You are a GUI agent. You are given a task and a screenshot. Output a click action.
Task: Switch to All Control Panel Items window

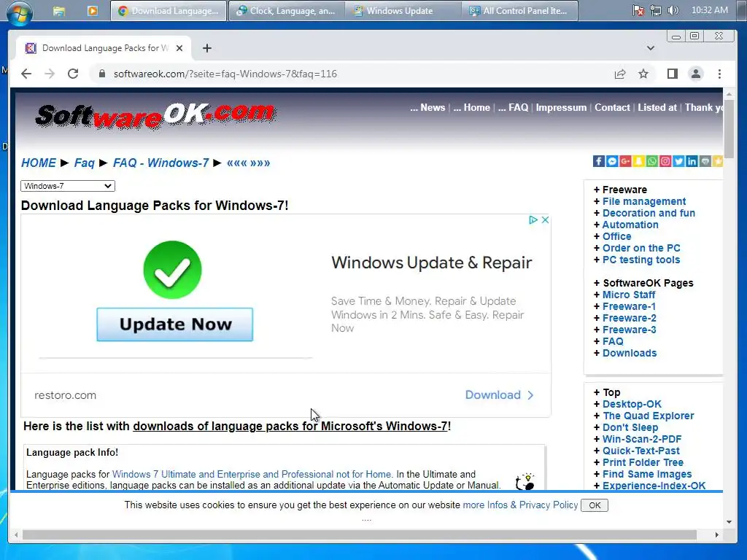pyautogui.click(x=519, y=11)
